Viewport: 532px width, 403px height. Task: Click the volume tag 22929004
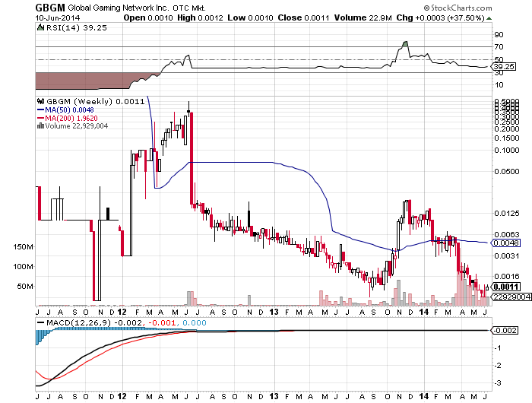tap(511, 297)
